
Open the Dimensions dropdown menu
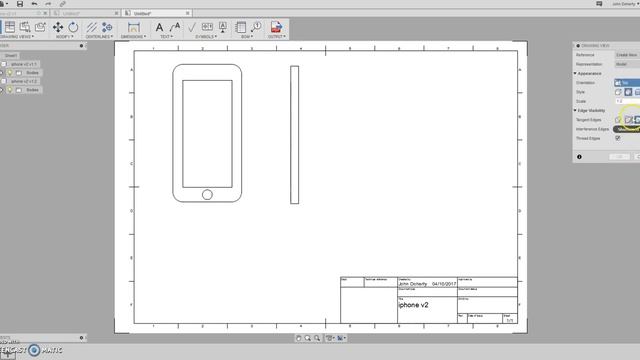point(133,37)
